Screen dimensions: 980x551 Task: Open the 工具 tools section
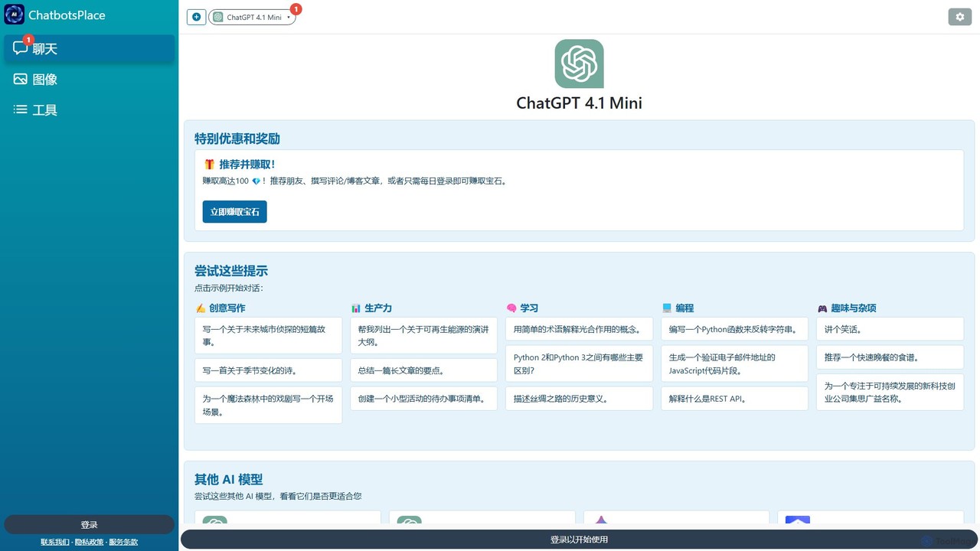[x=89, y=110]
